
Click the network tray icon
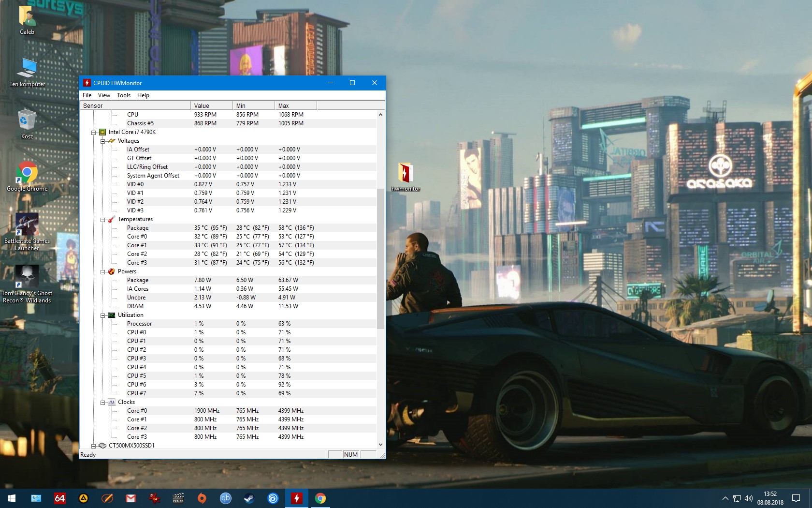pos(737,498)
